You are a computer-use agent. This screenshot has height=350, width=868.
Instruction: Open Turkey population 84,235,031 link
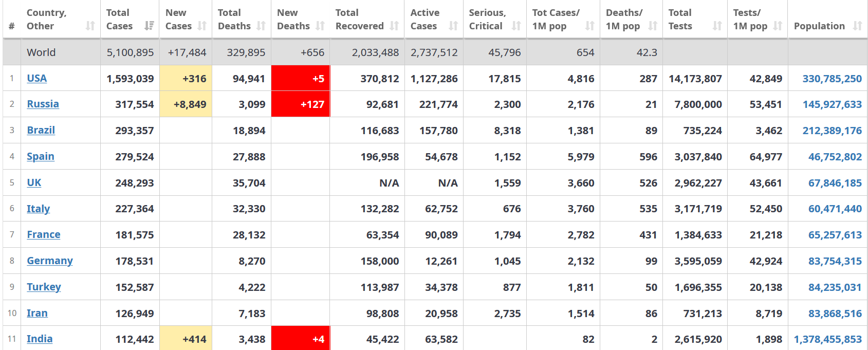pos(835,287)
